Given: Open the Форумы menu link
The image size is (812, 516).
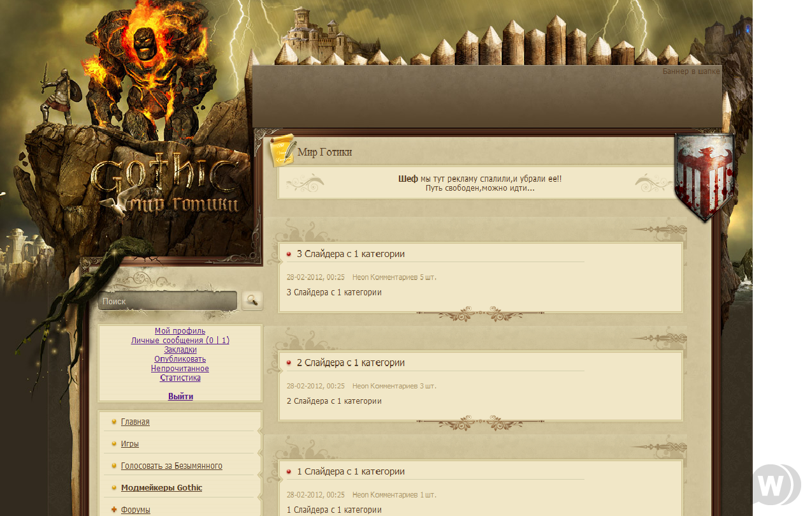Looking at the screenshot, I should (x=136, y=510).
